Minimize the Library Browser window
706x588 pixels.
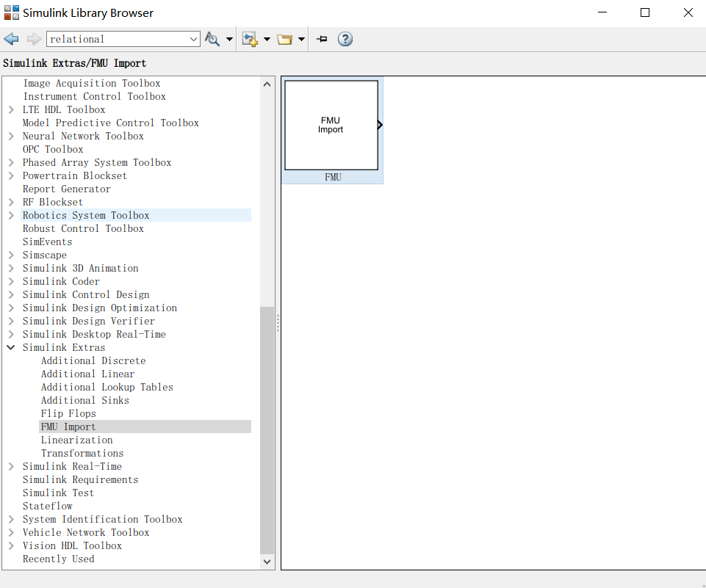(602, 12)
